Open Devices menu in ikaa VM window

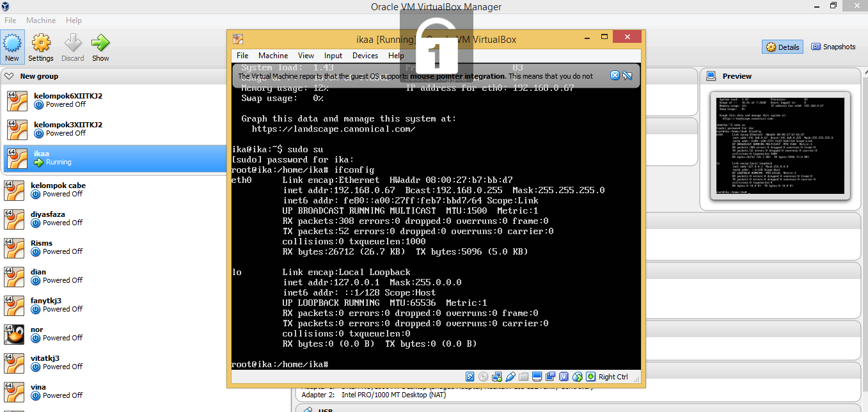365,56
